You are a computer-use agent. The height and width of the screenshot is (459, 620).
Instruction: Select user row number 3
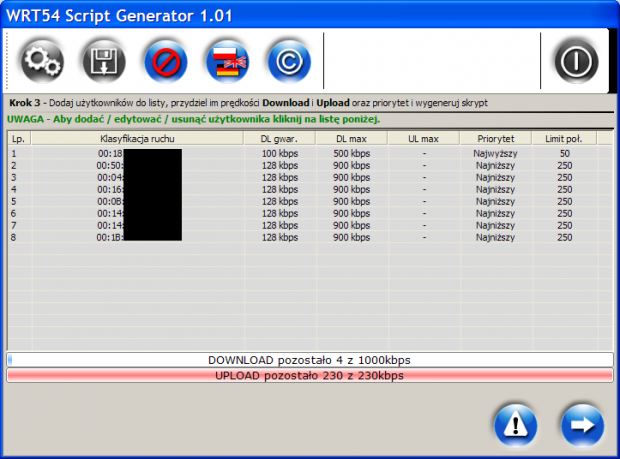(310, 178)
